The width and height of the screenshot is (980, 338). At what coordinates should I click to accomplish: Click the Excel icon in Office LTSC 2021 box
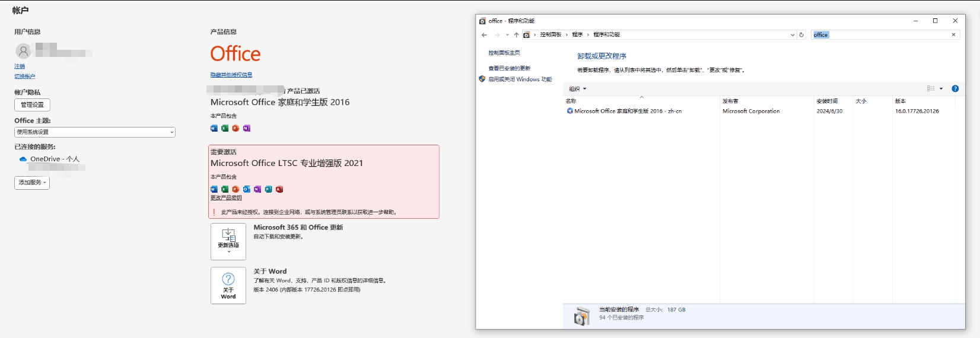coord(225,189)
